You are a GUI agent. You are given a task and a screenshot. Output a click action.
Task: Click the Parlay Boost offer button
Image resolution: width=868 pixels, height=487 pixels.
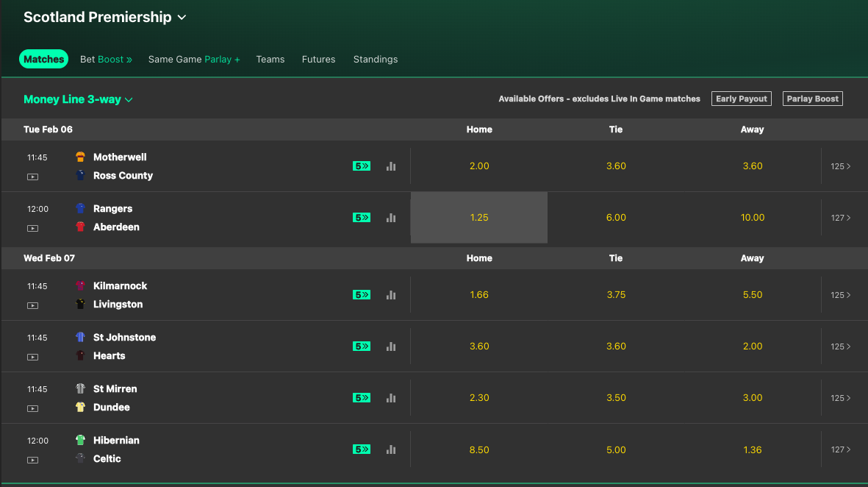pyautogui.click(x=813, y=99)
